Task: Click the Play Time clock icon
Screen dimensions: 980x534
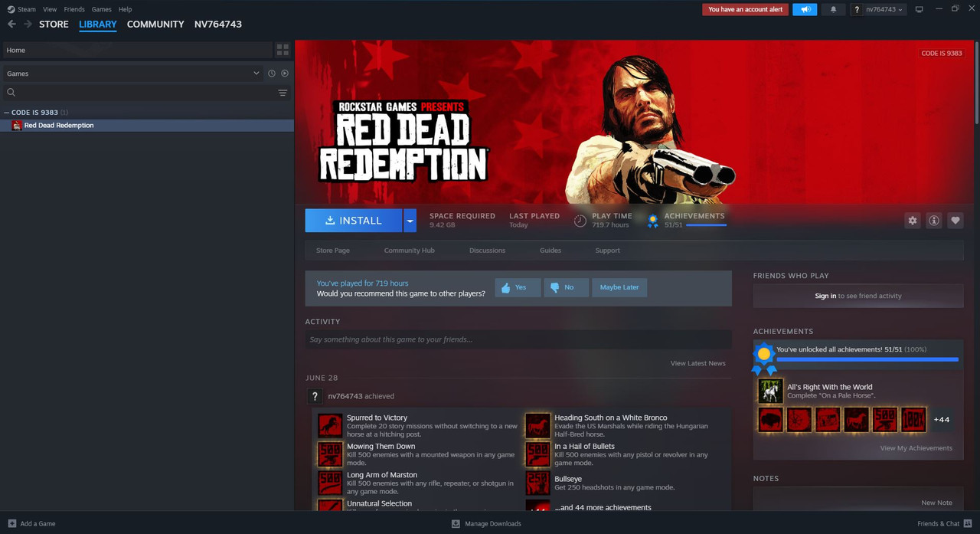Action: 580,221
